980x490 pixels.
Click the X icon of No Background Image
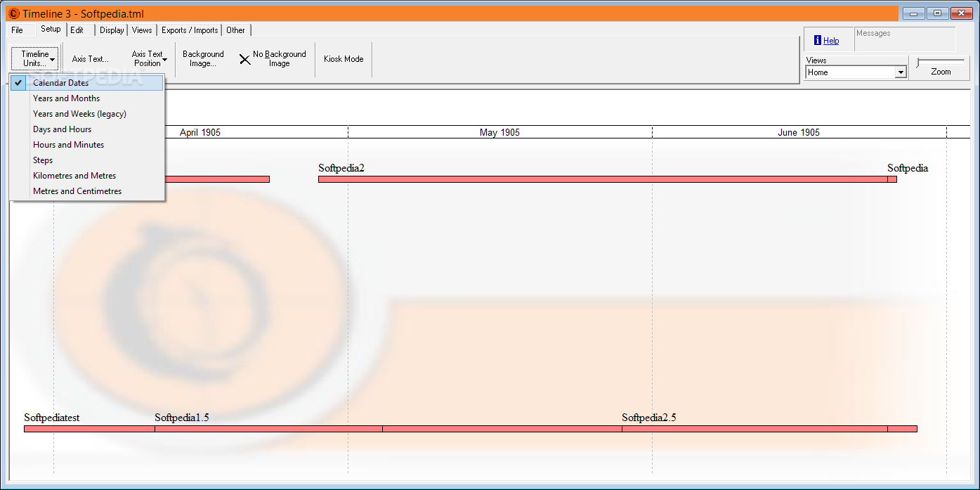coord(244,59)
